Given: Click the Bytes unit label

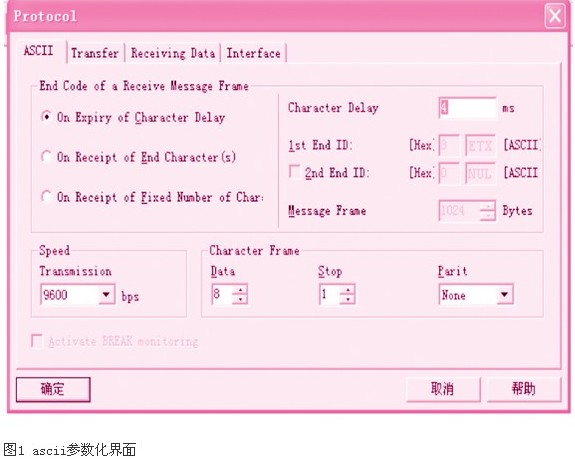Looking at the screenshot, I should click(x=517, y=211).
